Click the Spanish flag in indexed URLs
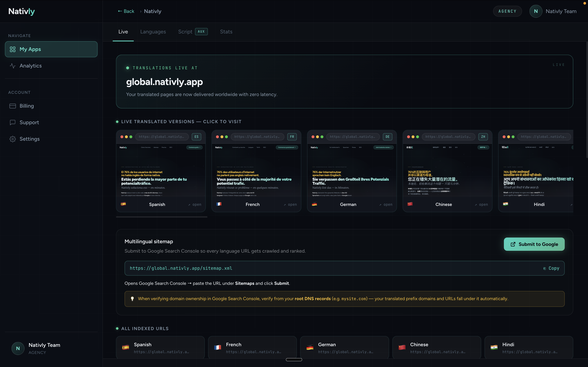The height and width of the screenshot is (367, 588). tap(125, 348)
